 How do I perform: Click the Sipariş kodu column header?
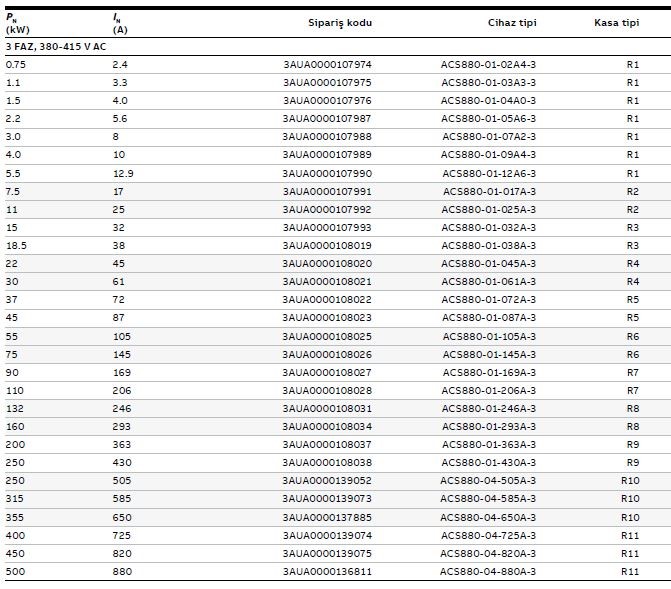[340, 23]
